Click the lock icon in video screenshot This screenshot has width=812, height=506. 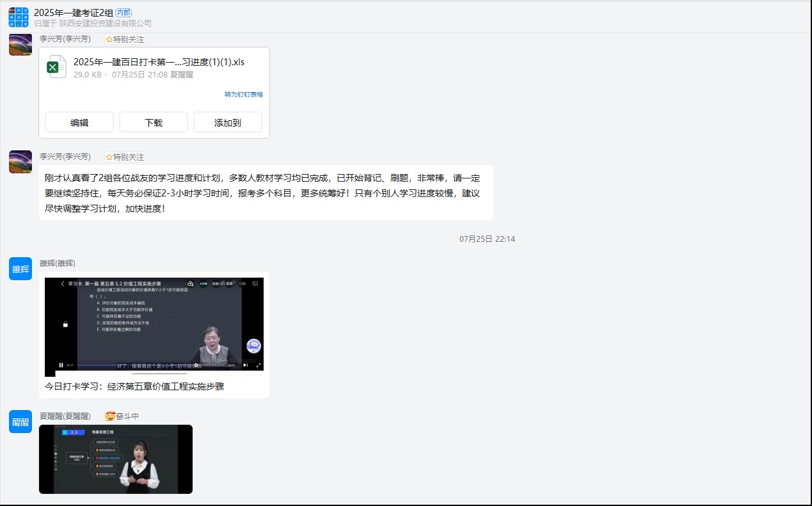(x=65, y=324)
